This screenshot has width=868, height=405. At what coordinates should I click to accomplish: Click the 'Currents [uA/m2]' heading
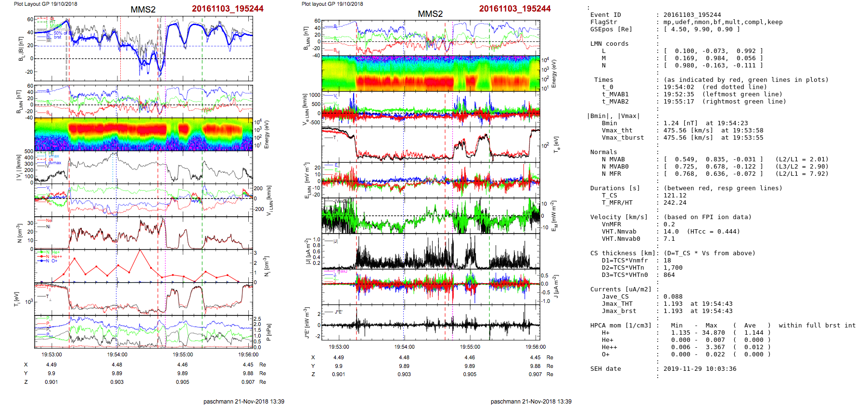pyautogui.click(x=621, y=289)
